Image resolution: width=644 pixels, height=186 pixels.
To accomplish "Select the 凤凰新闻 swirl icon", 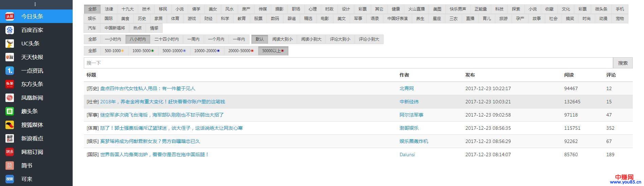I will [10, 98].
